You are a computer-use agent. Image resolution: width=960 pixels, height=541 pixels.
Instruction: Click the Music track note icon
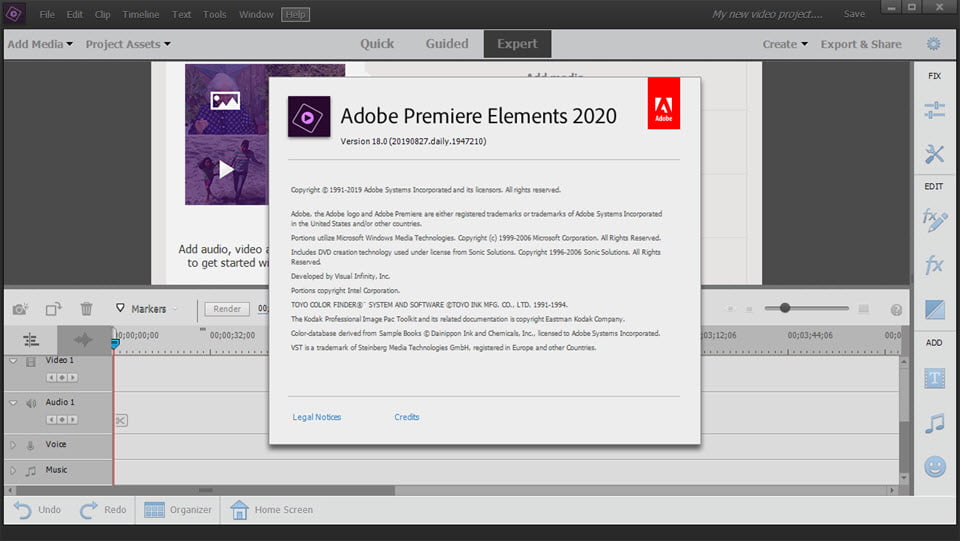(31, 471)
